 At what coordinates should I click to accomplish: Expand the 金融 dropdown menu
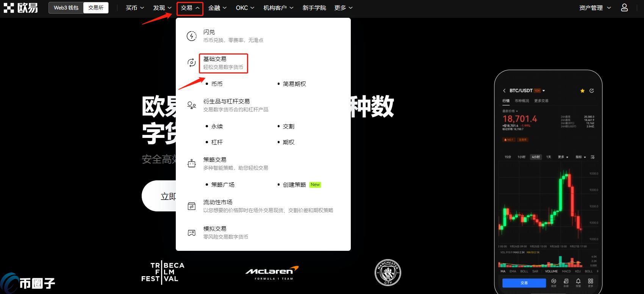[x=217, y=8]
